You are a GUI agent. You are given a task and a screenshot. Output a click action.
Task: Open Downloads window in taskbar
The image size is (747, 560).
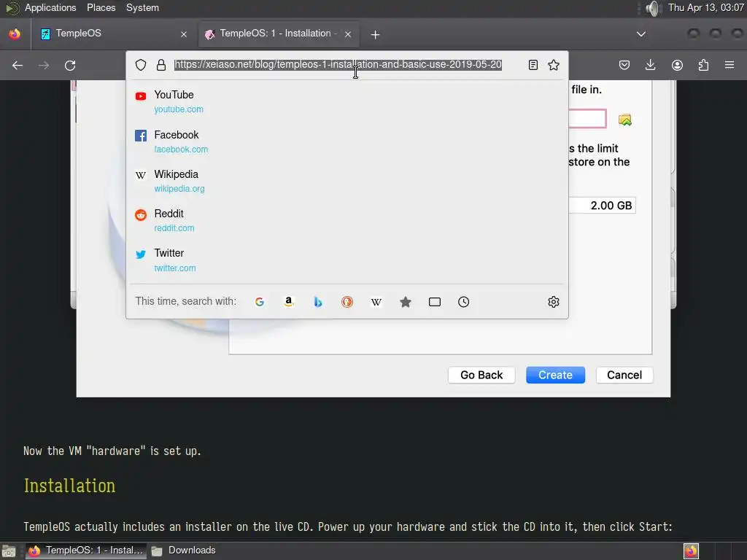pos(184,551)
